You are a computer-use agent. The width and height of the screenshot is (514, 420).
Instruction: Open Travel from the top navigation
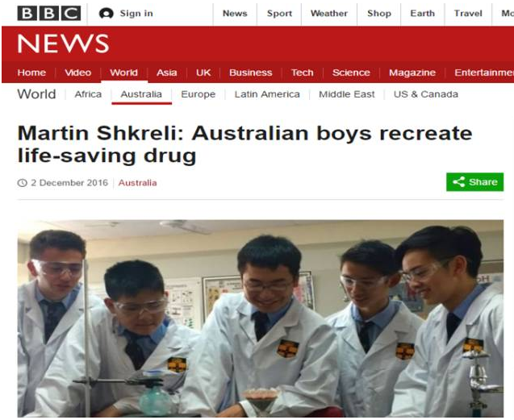(x=468, y=14)
